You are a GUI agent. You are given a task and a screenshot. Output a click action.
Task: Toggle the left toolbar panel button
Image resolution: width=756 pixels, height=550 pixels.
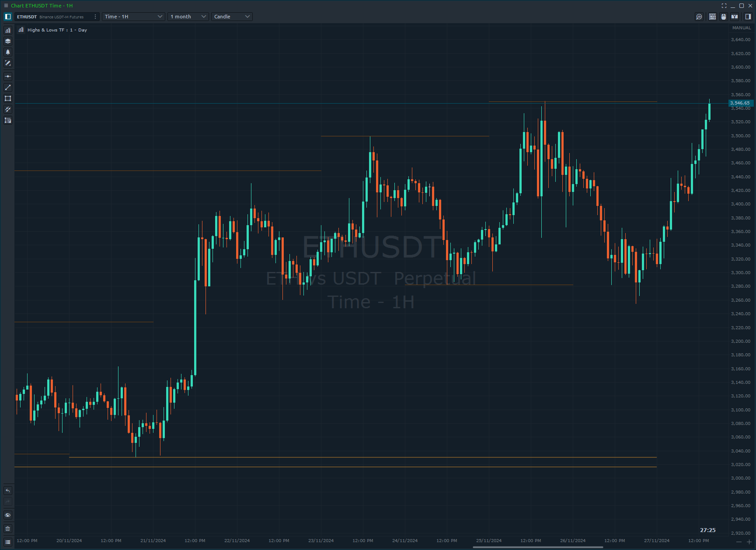click(x=8, y=17)
